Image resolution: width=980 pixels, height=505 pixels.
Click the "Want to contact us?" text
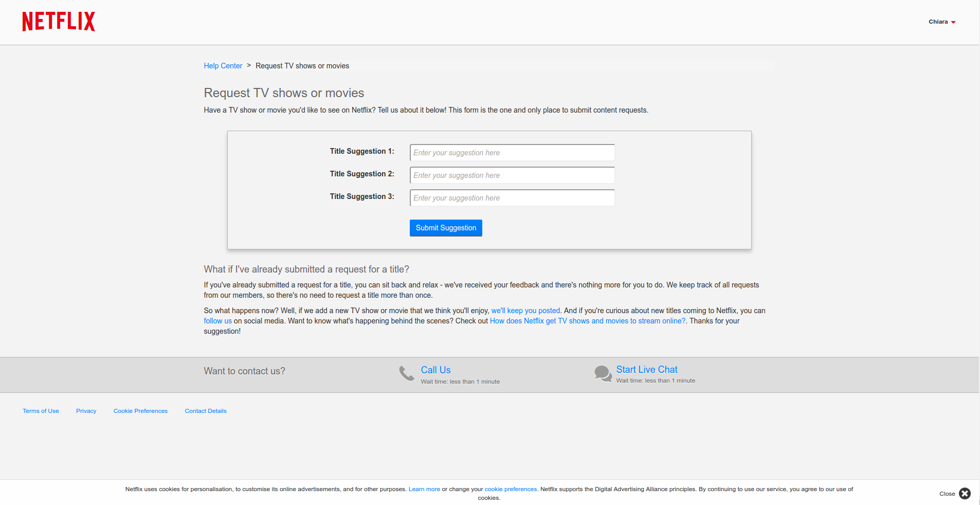(244, 371)
